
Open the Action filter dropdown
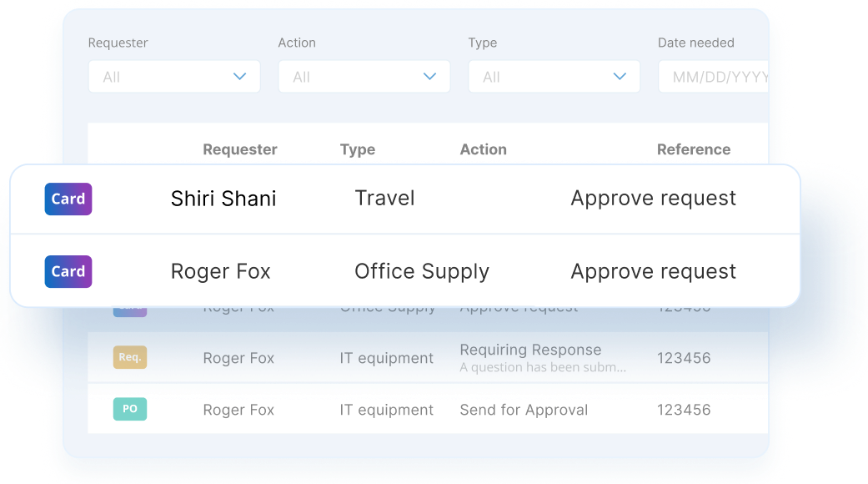click(364, 77)
